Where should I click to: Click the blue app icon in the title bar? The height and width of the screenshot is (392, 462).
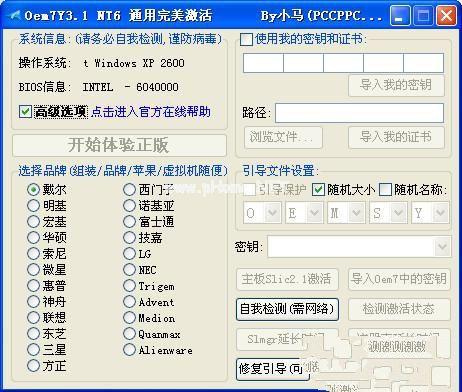point(14,16)
